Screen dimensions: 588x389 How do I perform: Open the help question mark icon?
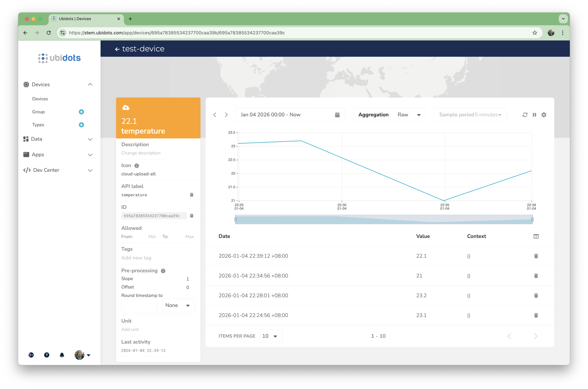coord(47,355)
